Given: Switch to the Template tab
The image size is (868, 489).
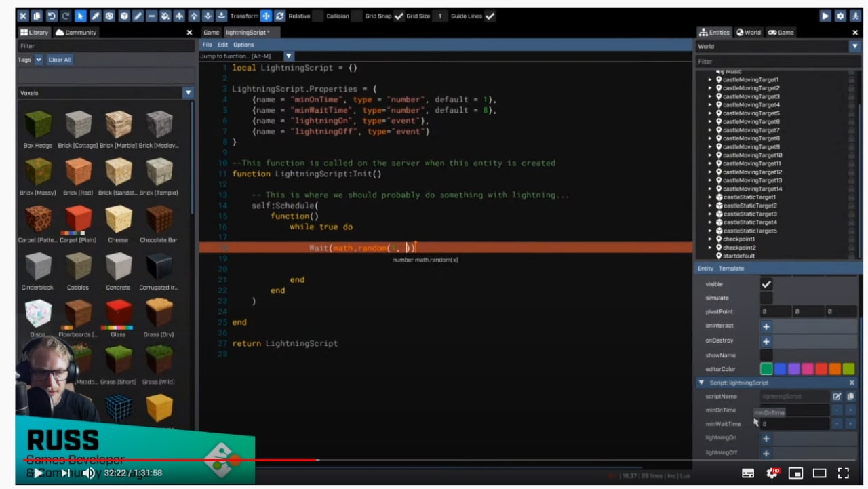Looking at the screenshot, I should (x=732, y=269).
